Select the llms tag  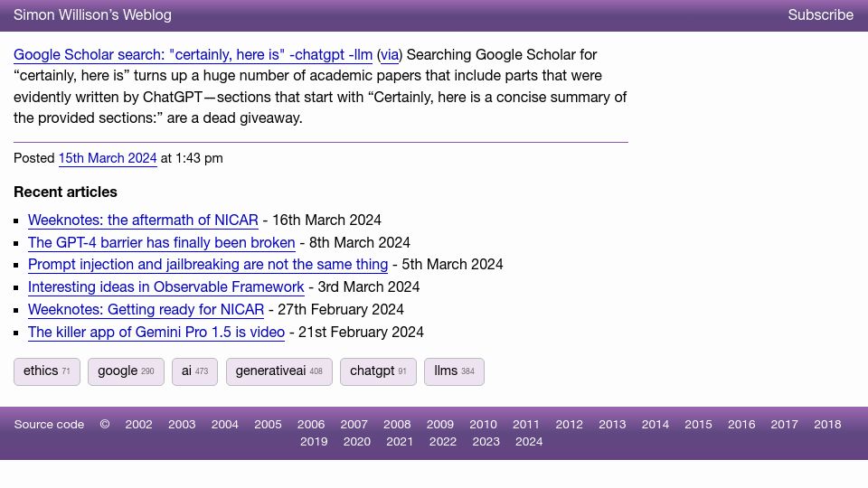(x=454, y=371)
